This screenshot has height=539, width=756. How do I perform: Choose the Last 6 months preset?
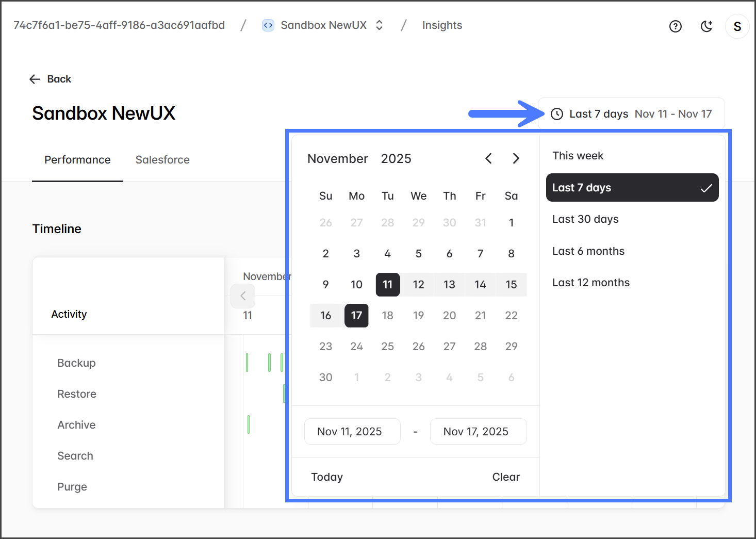tap(588, 251)
